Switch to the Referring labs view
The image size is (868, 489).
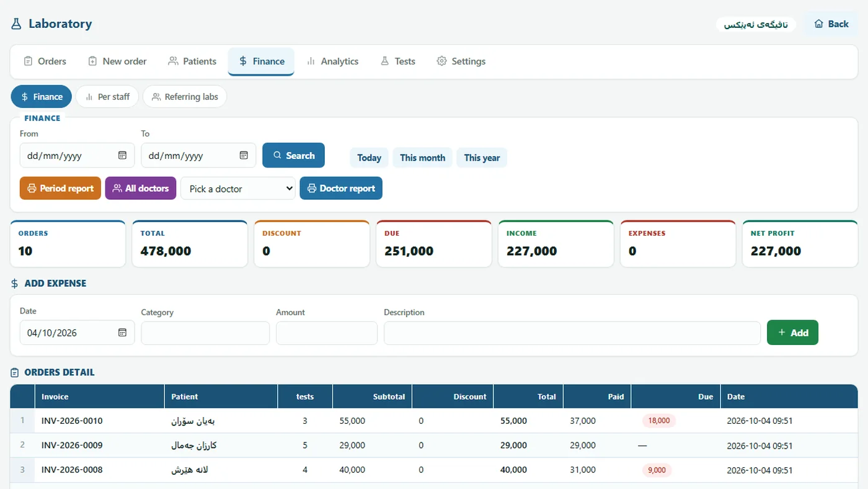pyautogui.click(x=185, y=97)
